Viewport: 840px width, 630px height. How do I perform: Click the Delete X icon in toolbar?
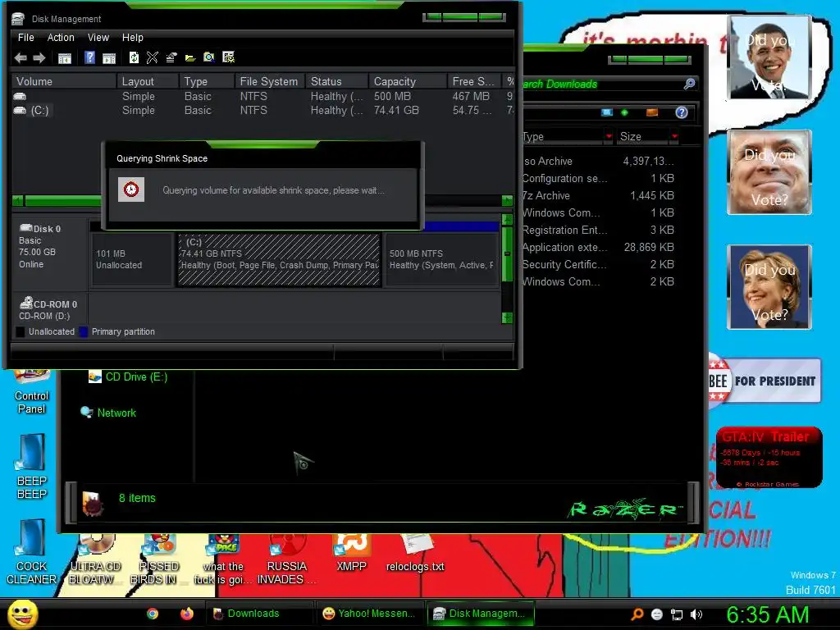click(152, 57)
